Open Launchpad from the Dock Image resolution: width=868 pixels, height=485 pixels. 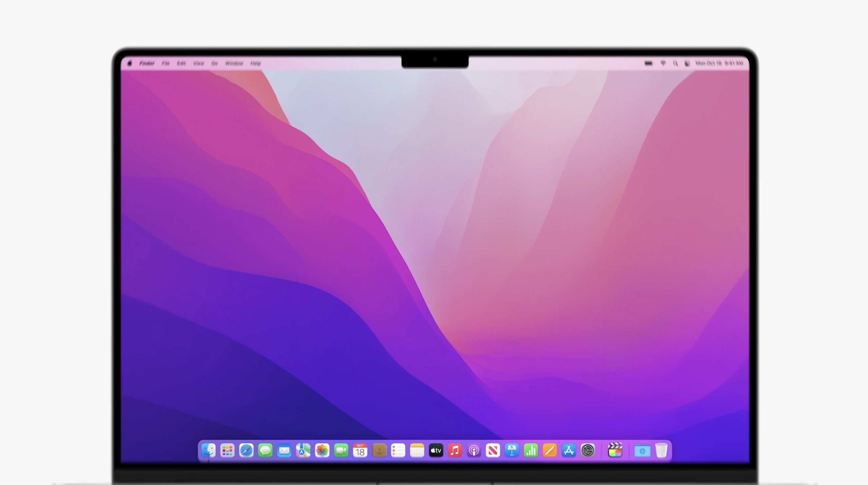(x=227, y=450)
